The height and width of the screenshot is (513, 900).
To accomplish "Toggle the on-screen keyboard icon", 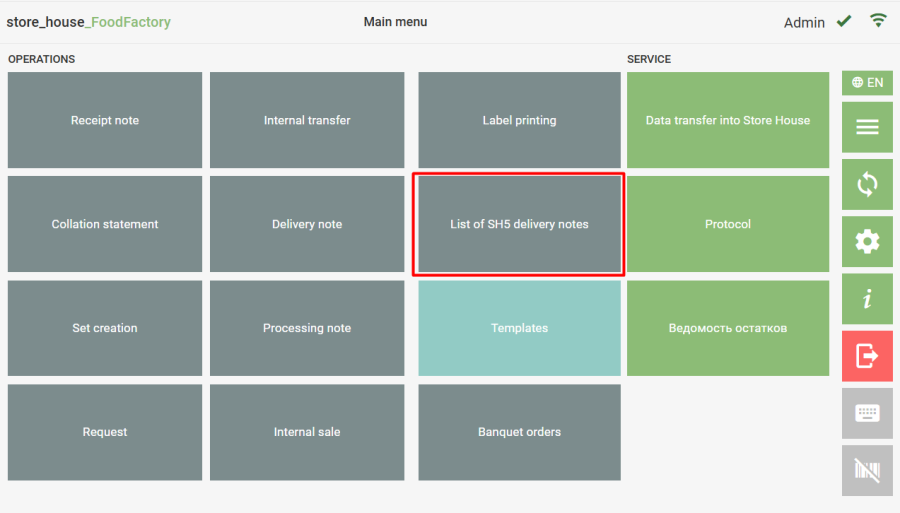I will pos(867,413).
